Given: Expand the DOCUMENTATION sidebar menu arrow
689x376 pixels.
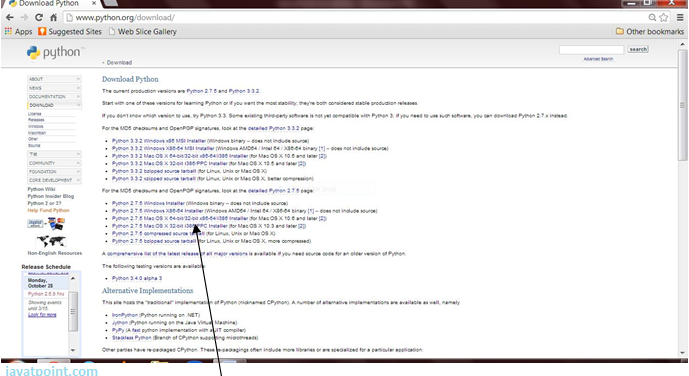Looking at the screenshot, I should pyautogui.click(x=78, y=97).
